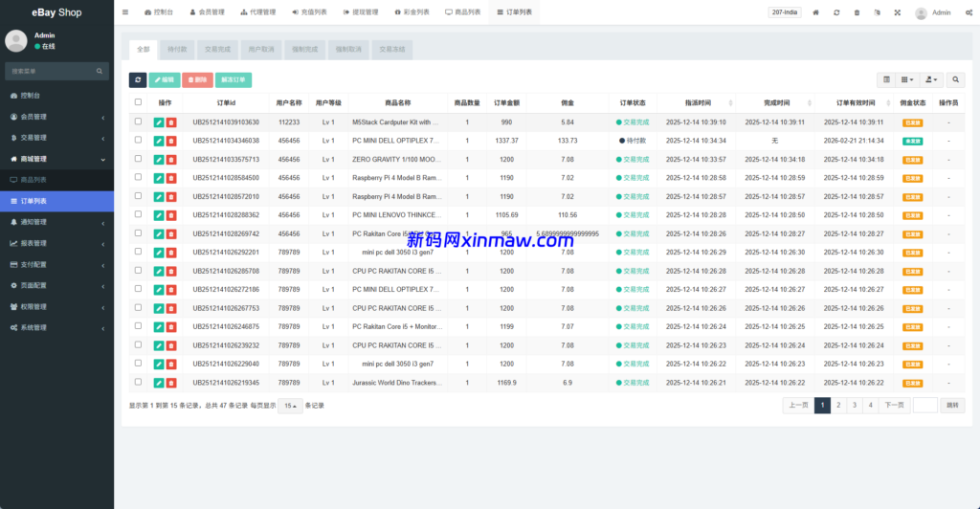The width and height of the screenshot is (980, 509).
Task: Switch to the 用户取消 tab
Action: [261, 50]
